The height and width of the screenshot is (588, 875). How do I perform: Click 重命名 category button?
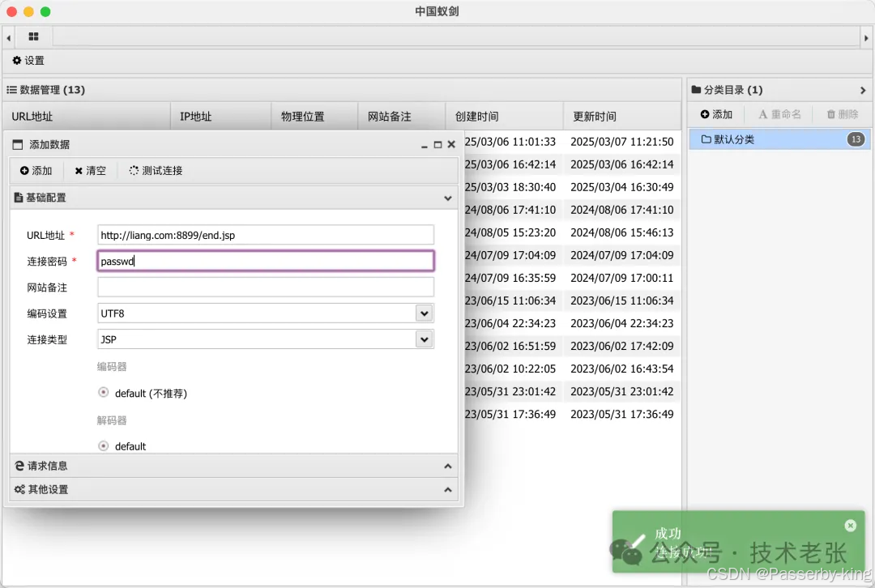780,114
